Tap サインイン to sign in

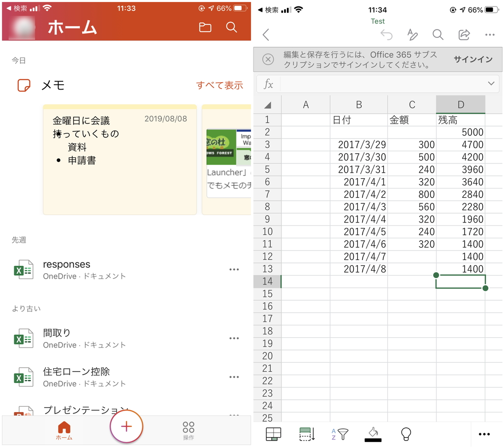click(x=472, y=59)
